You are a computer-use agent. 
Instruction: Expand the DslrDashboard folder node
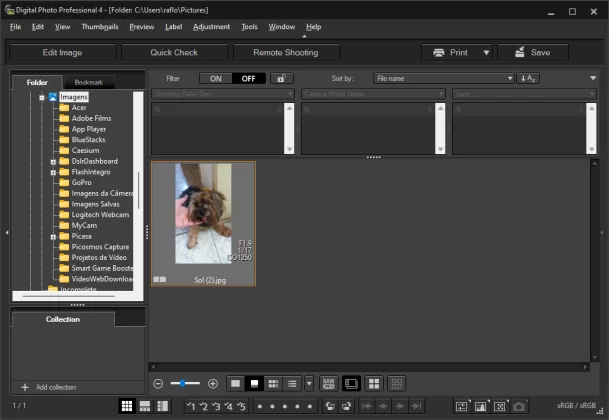click(x=53, y=161)
